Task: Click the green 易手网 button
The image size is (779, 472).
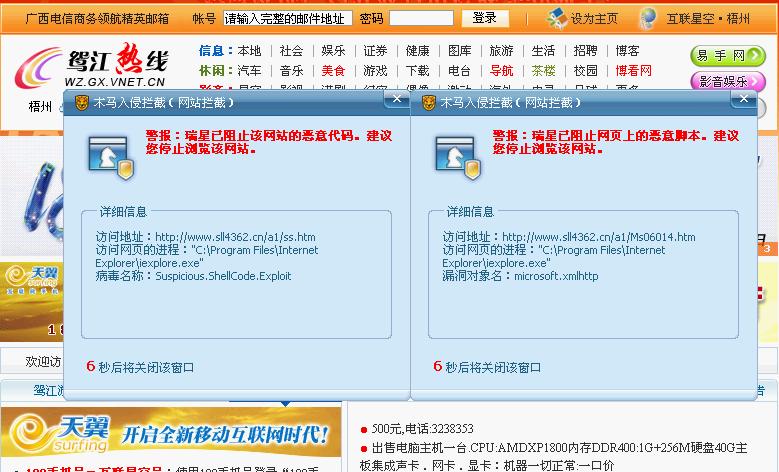Action: 728,56
